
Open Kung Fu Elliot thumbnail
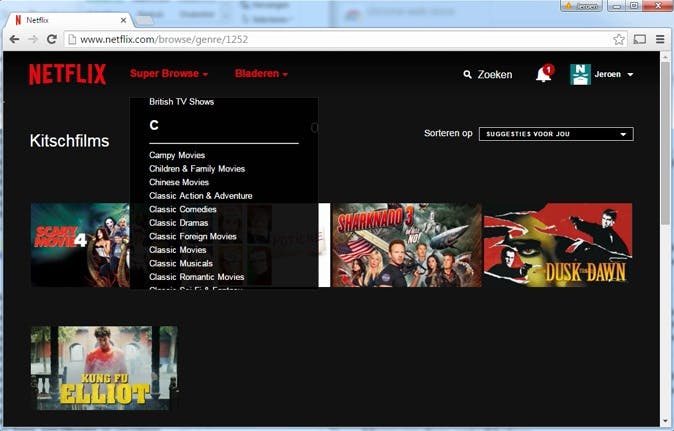pyautogui.click(x=104, y=368)
